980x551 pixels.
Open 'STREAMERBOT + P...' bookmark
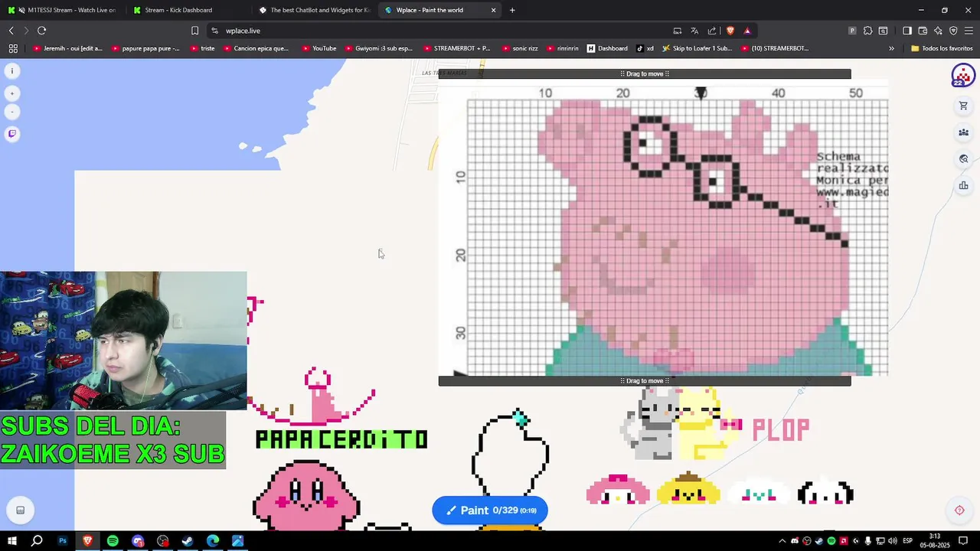pyautogui.click(x=456, y=48)
